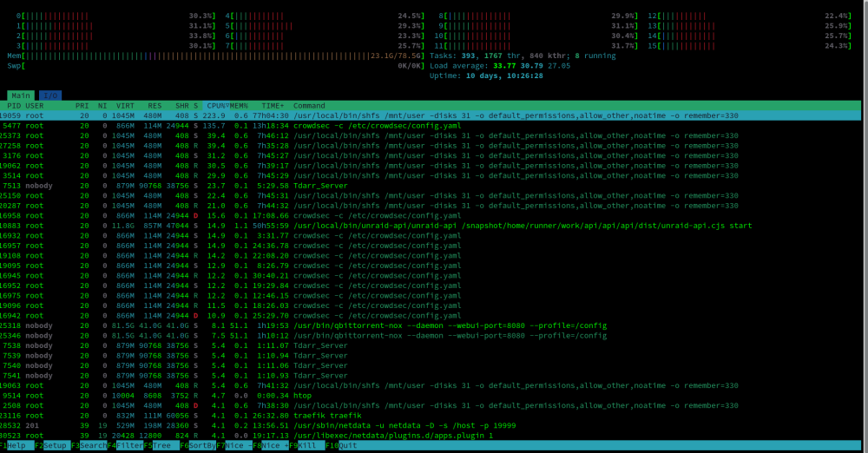This screenshot has width=868, height=453.
Task: Click the Mem usage meter bar
Action: coord(216,56)
